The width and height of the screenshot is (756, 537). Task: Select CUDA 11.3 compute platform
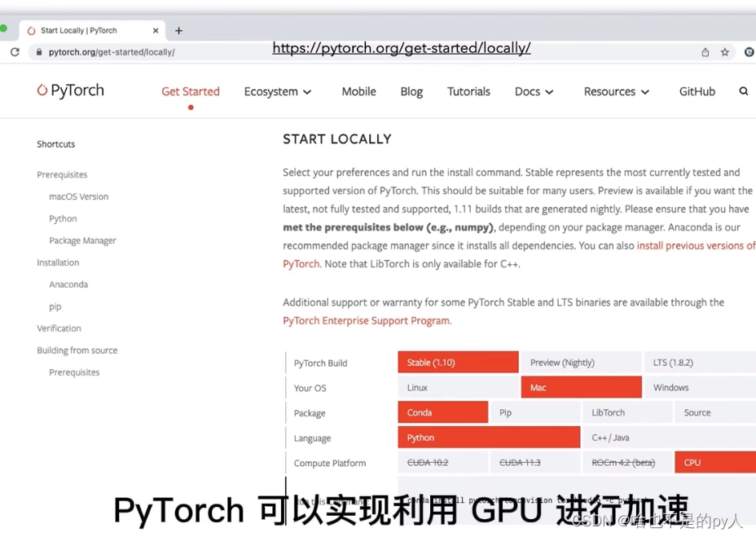(x=535, y=463)
